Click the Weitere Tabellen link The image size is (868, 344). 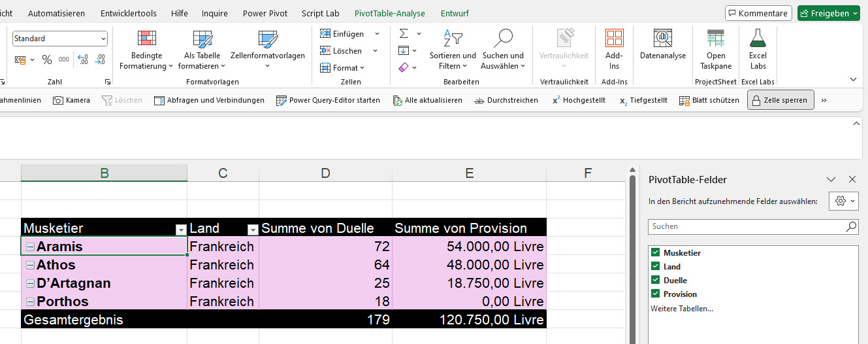pos(682,308)
